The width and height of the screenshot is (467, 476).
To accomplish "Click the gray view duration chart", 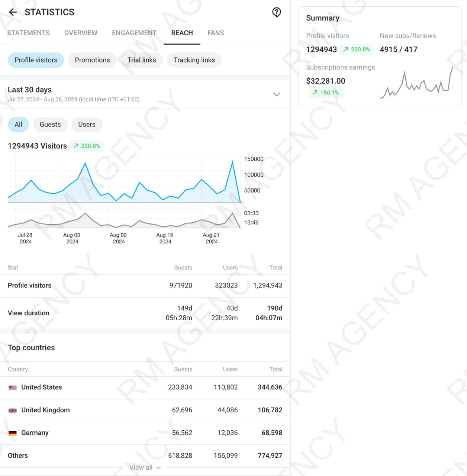I will coord(124,221).
